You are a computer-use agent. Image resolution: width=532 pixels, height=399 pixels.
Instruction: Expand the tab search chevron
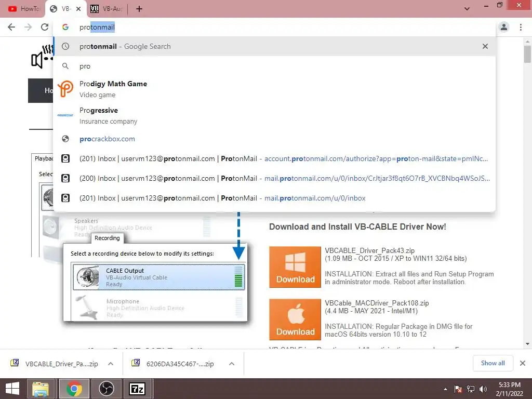[x=467, y=9]
